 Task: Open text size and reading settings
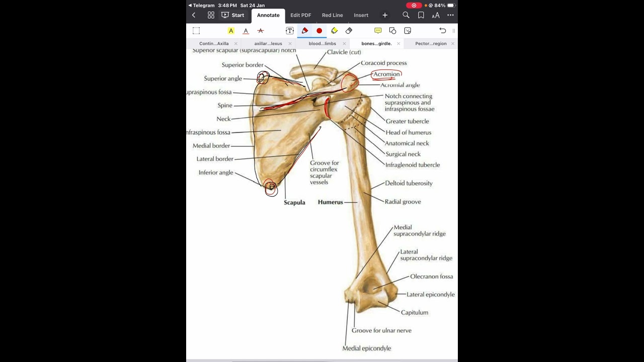pos(436,15)
